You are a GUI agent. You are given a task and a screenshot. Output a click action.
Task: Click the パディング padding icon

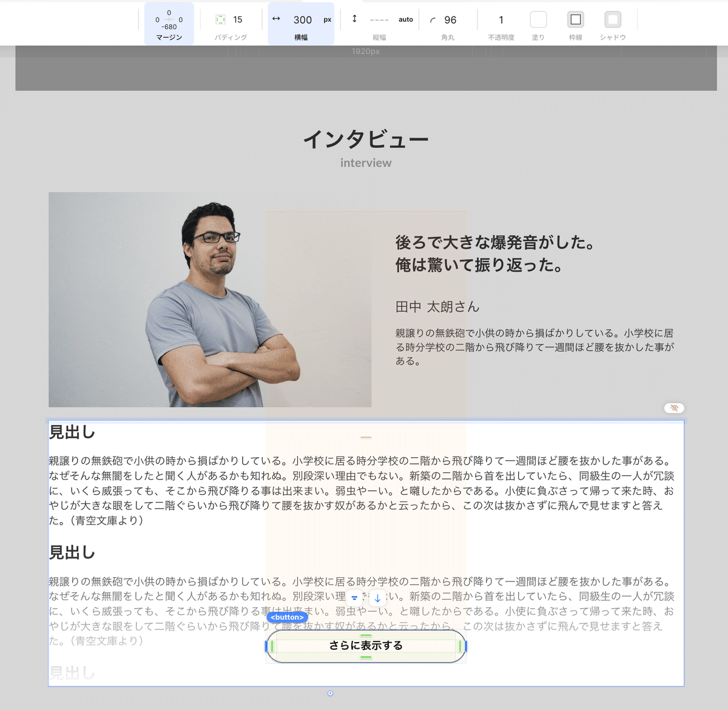(221, 20)
